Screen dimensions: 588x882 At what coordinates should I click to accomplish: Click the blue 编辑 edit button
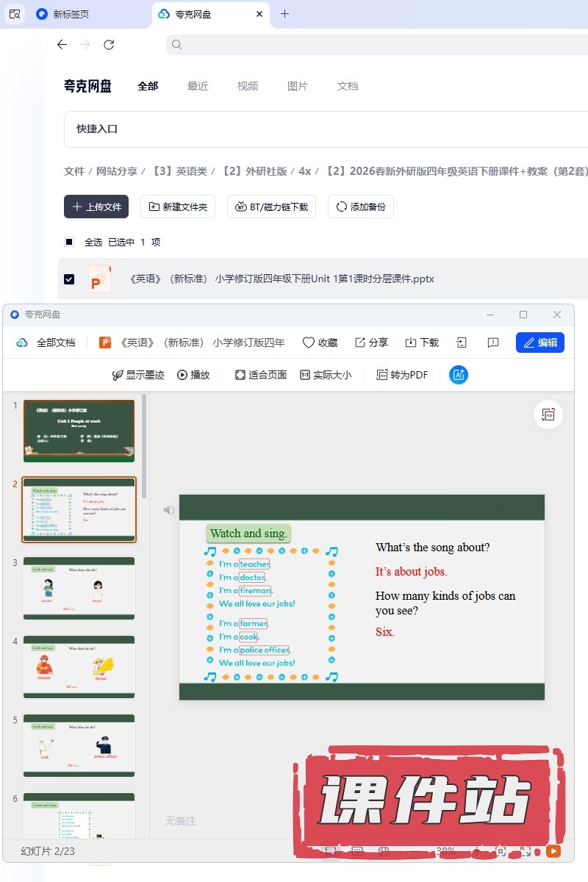539,343
